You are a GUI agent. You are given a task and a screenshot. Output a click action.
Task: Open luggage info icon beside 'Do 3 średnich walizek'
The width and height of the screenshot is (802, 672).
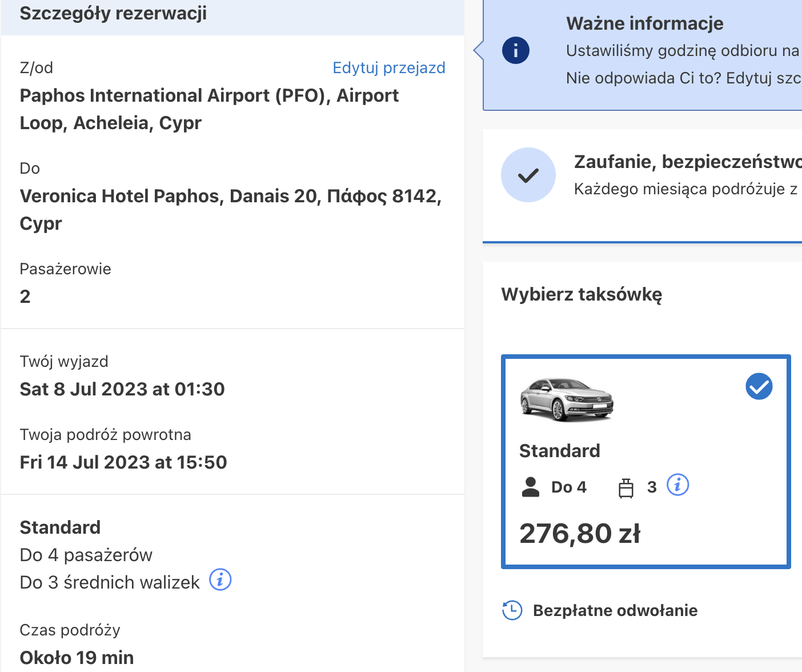click(220, 579)
